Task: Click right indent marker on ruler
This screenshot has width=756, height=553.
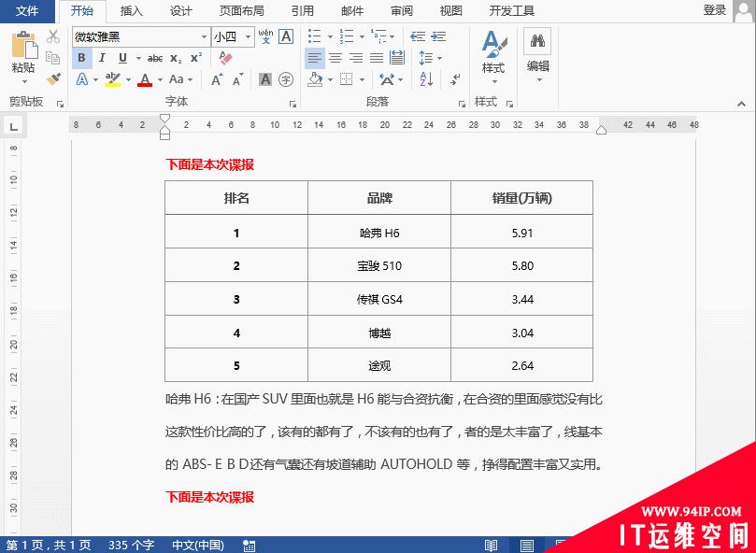Action: click(x=601, y=130)
